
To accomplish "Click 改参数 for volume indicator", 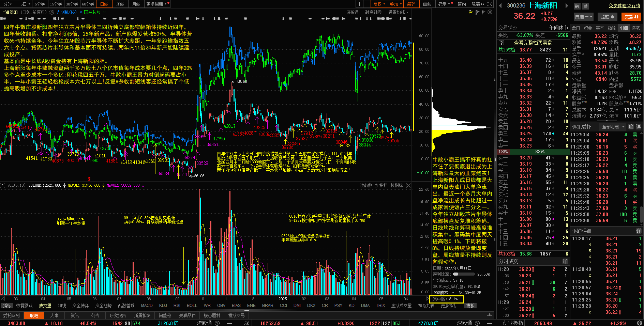I will (x=366, y=185).
